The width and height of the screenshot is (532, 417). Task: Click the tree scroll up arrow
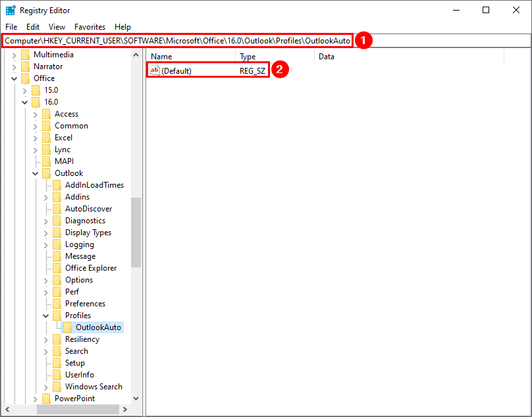tap(136, 55)
